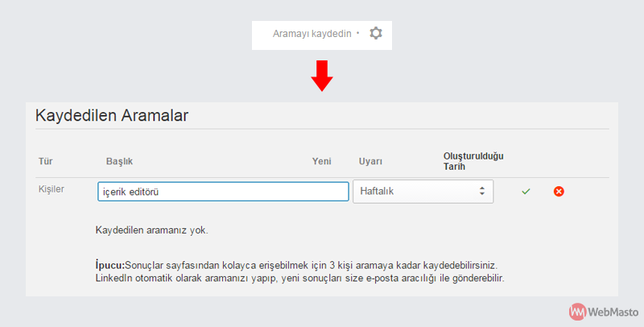Click the 'Kişiler' type cell
The image size is (644, 327).
[52, 189]
